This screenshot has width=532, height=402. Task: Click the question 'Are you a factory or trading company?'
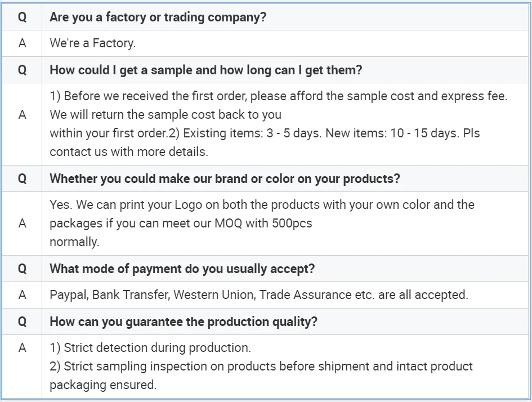[x=158, y=17]
